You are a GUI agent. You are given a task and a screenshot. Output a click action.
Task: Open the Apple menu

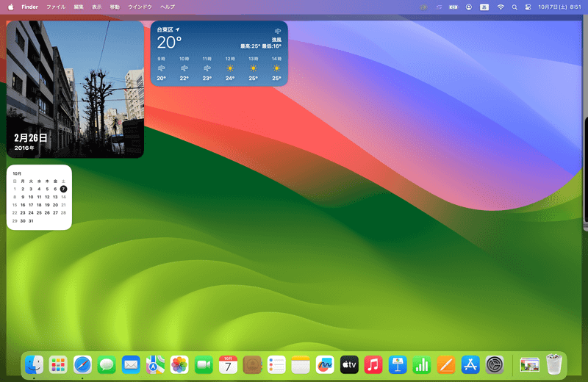pos(11,7)
